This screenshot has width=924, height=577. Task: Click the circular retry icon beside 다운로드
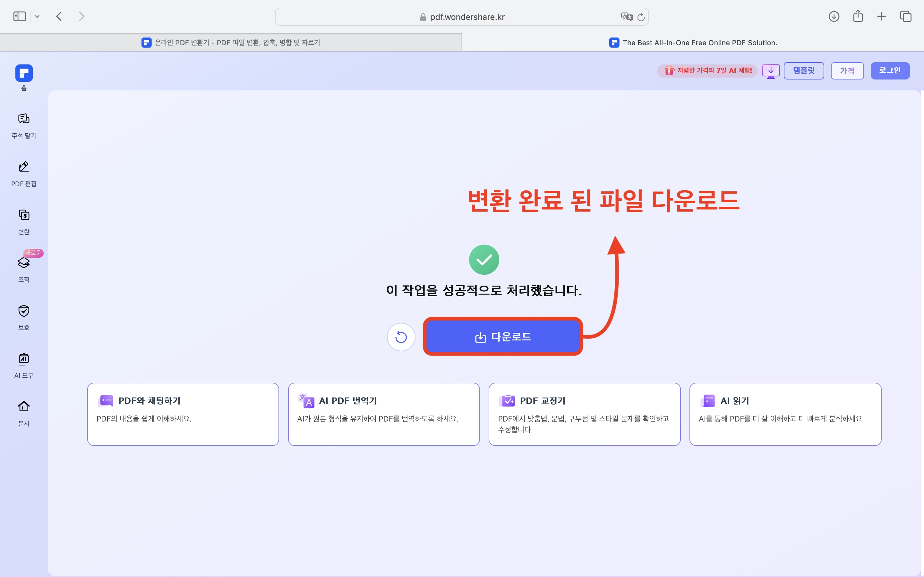click(401, 337)
